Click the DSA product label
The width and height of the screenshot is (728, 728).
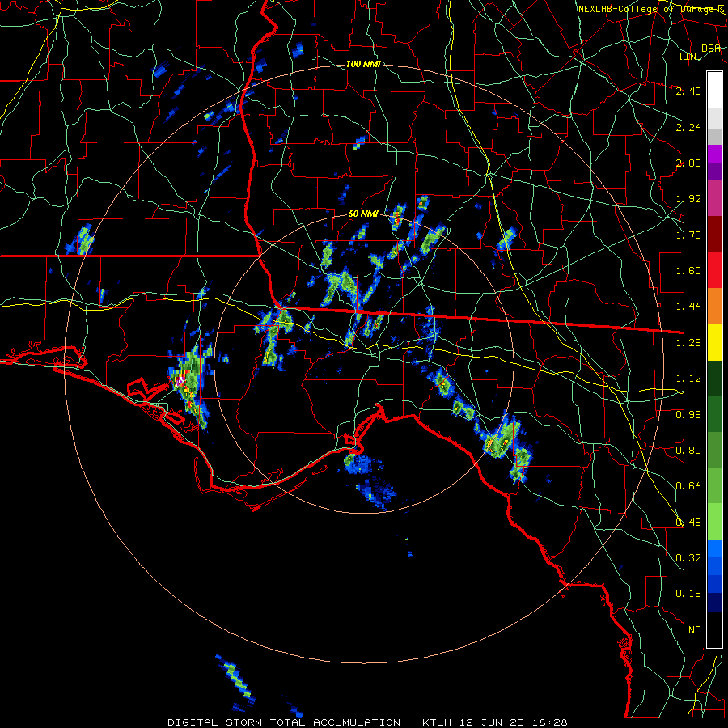point(711,48)
